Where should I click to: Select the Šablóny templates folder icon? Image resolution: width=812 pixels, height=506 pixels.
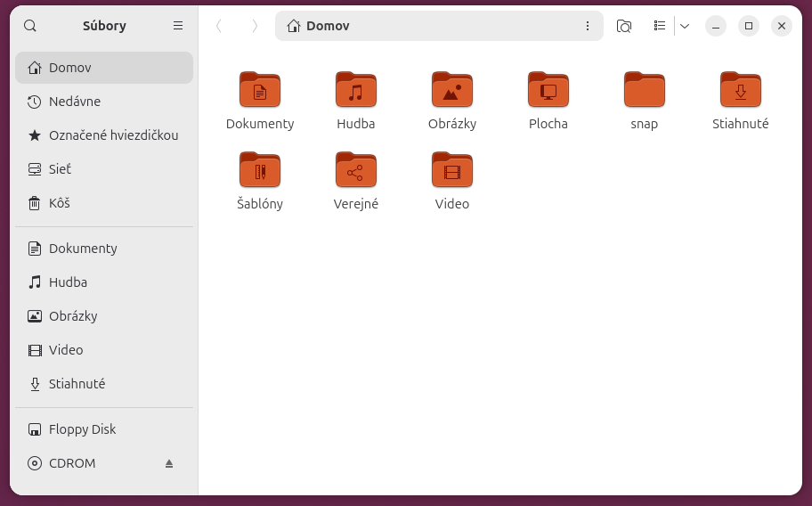[x=260, y=170]
